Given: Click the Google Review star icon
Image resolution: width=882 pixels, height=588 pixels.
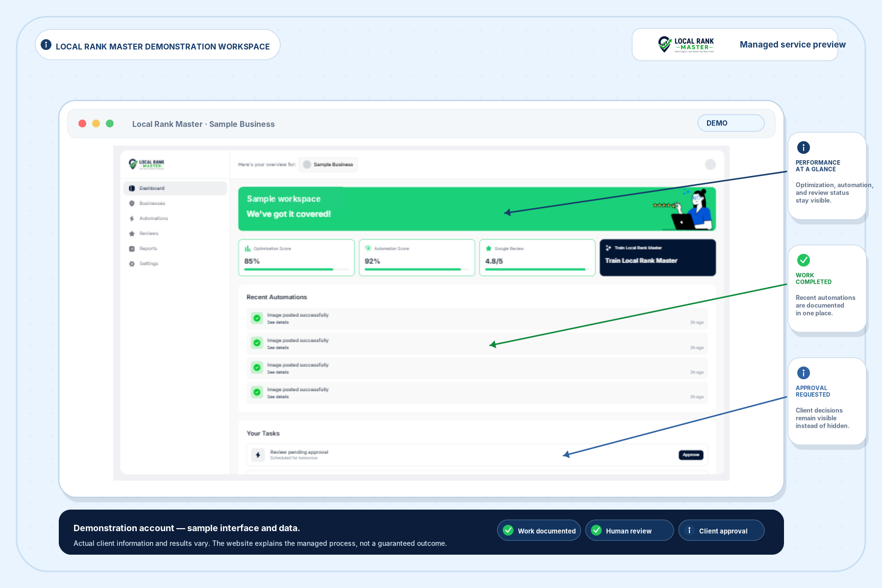Looking at the screenshot, I should [489, 248].
